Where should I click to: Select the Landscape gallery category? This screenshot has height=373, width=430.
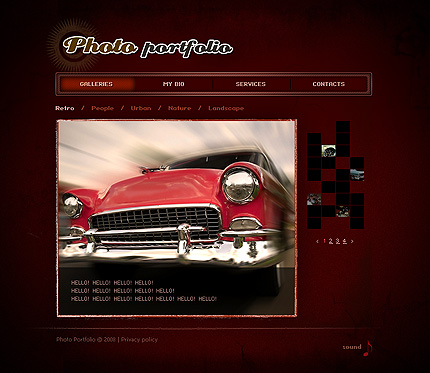[226, 108]
